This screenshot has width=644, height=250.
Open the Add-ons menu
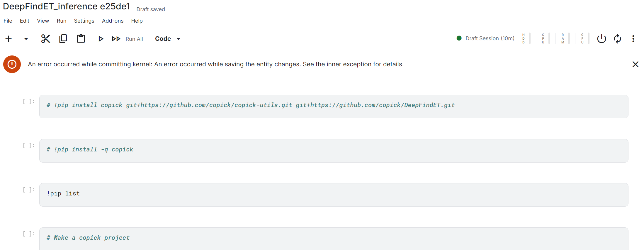[x=113, y=21]
